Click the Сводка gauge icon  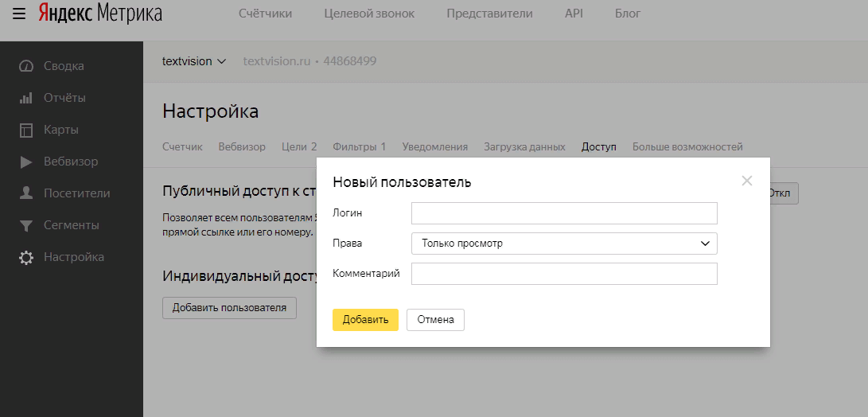(26, 66)
